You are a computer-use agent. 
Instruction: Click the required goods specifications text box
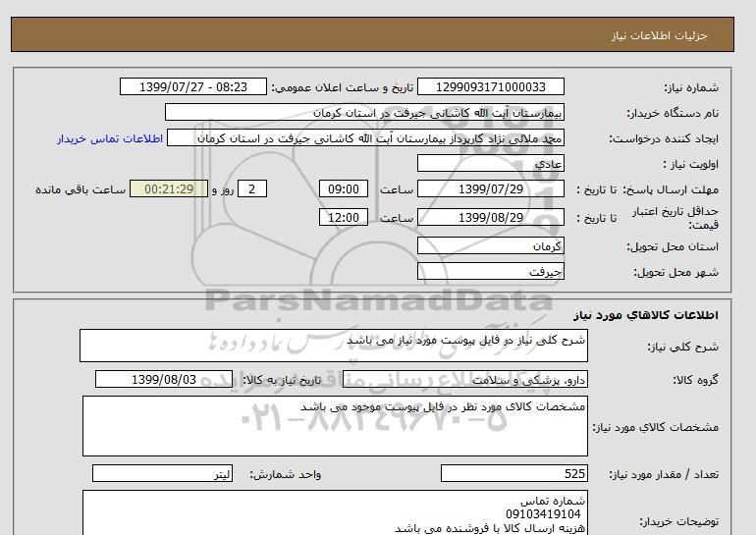pyautogui.click(x=335, y=426)
